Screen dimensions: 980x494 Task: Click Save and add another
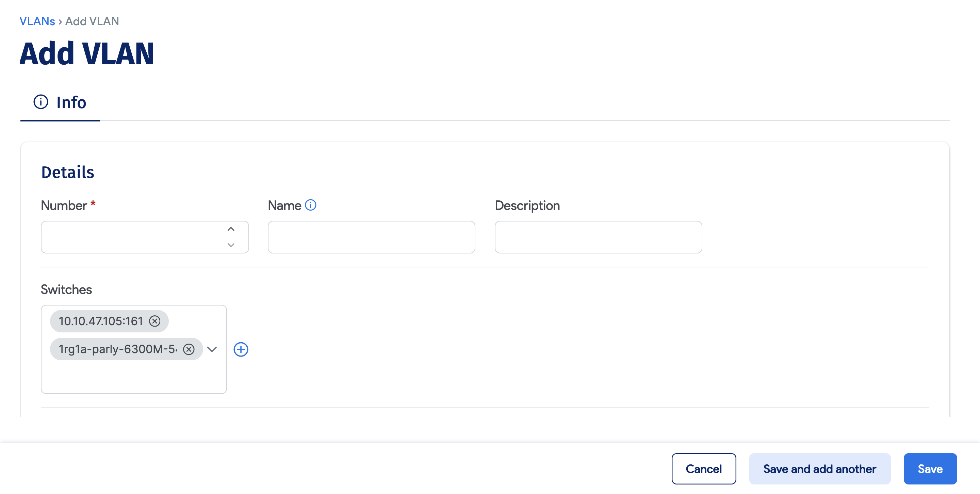[x=819, y=468]
